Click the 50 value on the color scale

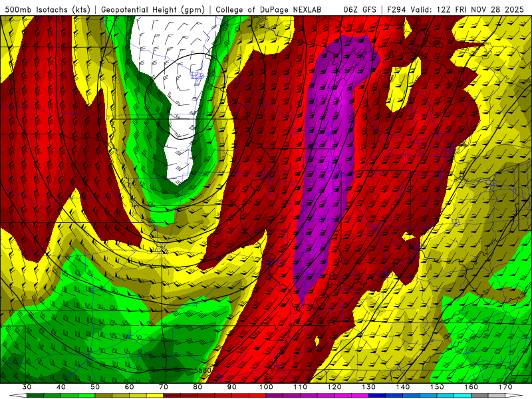[x=95, y=387]
